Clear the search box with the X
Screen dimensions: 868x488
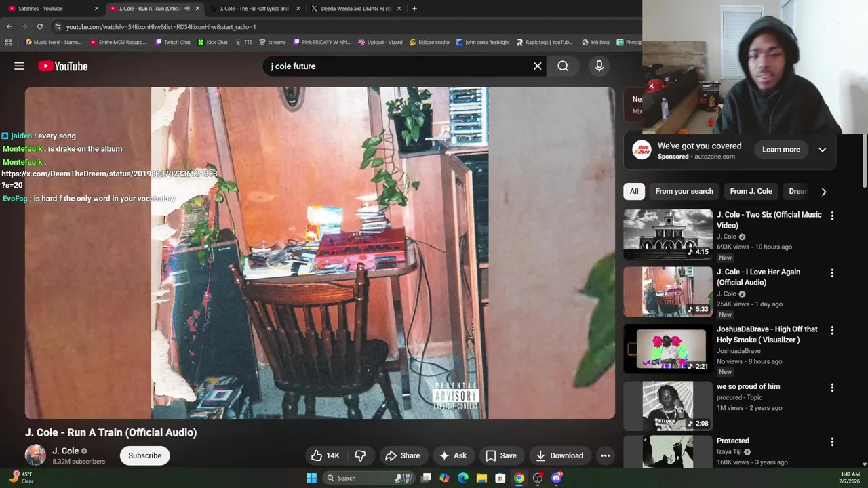[538, 66]
